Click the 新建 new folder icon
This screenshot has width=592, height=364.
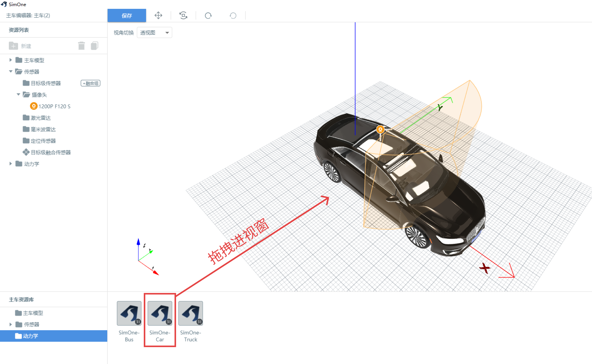click(13, 46)
